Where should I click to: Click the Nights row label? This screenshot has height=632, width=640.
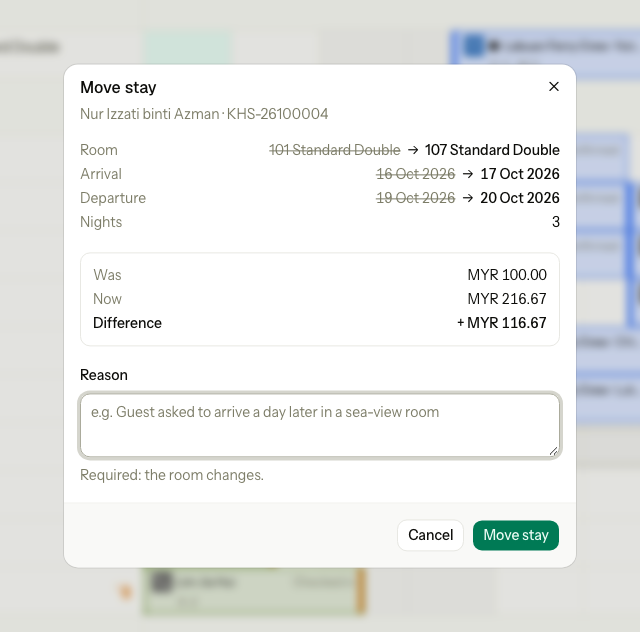101,222
